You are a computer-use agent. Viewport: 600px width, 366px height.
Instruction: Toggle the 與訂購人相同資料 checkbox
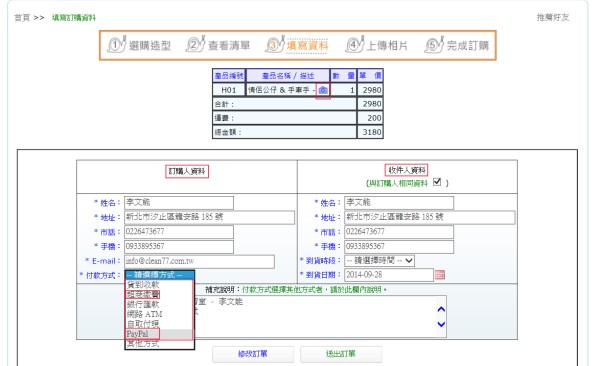point(437,182)
